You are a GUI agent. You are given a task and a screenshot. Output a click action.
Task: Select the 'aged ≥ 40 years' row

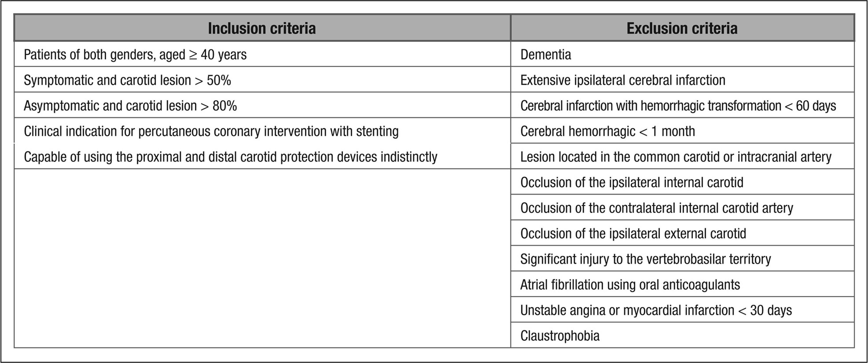click(135, 55)
